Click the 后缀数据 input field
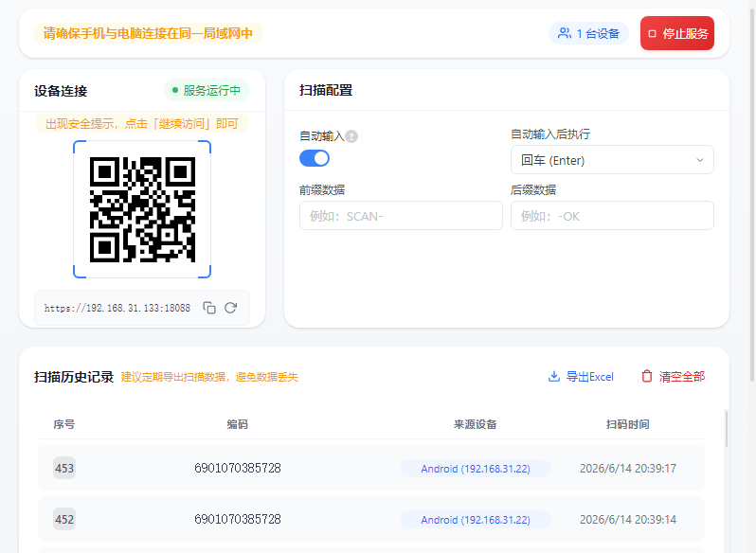 (612, 216)
